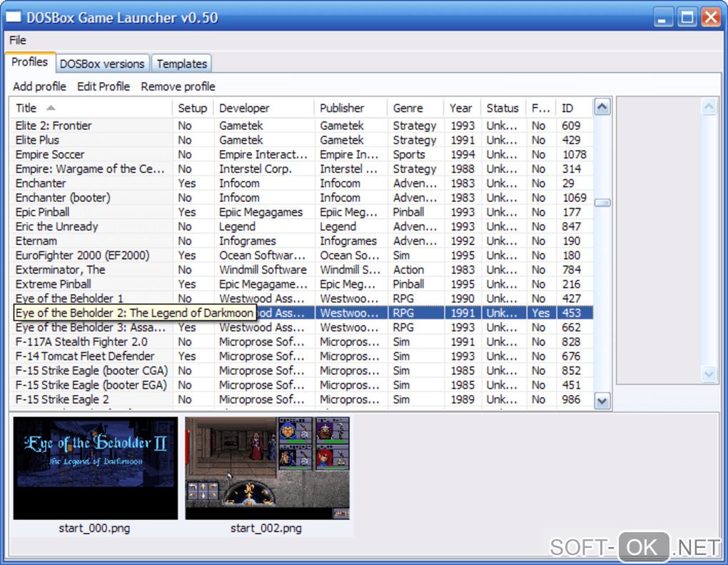The image size is (728, 565).
Task: Select Eye of the Beholder 1 row
Action: coord(302,299)
